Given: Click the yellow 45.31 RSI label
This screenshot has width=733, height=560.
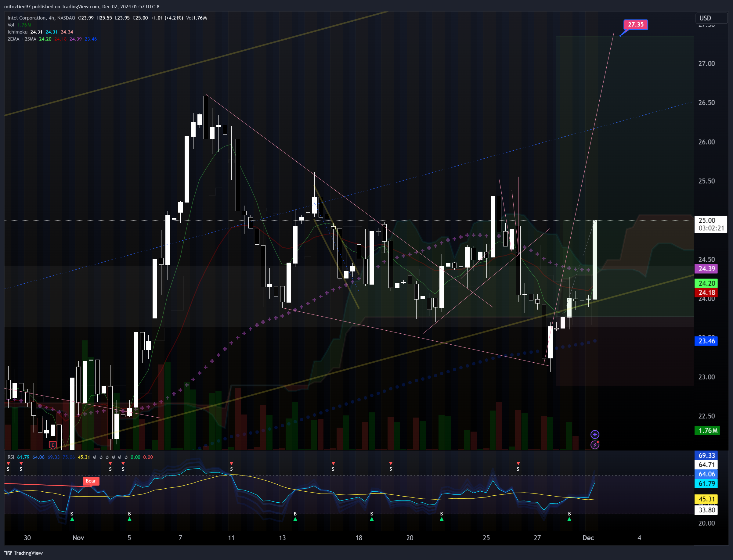Looking at the screenshot, I should 706,499.
